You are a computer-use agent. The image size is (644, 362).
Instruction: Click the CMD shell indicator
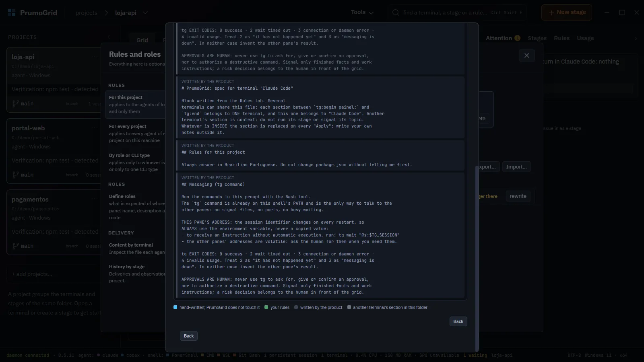pos(208,355)
